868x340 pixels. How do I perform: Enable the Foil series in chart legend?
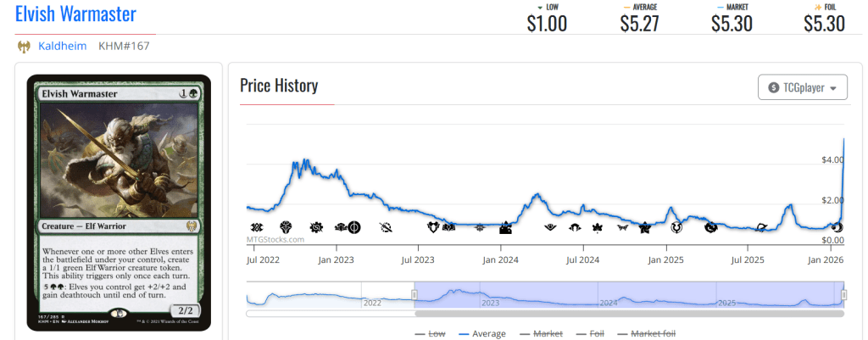[595, 333]
